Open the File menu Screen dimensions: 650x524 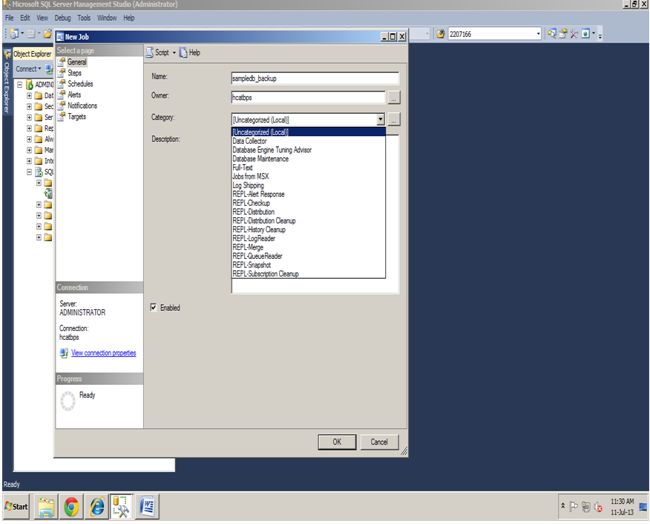pyautogui.click(x=9, y=18)
